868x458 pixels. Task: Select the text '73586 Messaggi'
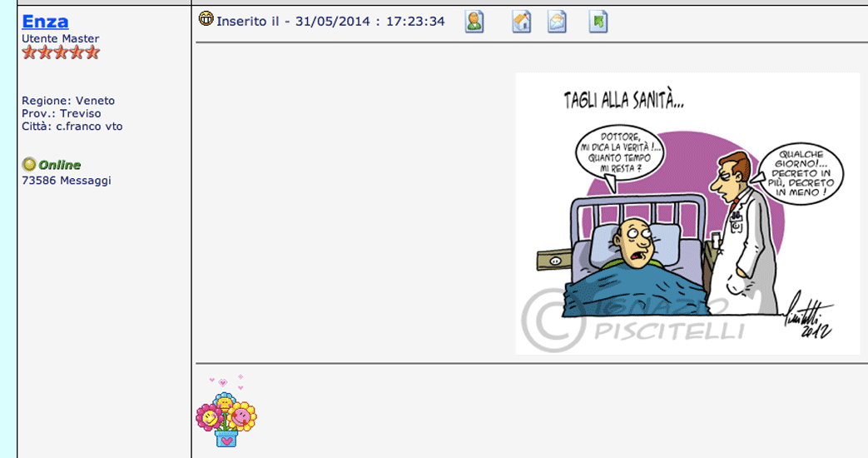(67, 181)
